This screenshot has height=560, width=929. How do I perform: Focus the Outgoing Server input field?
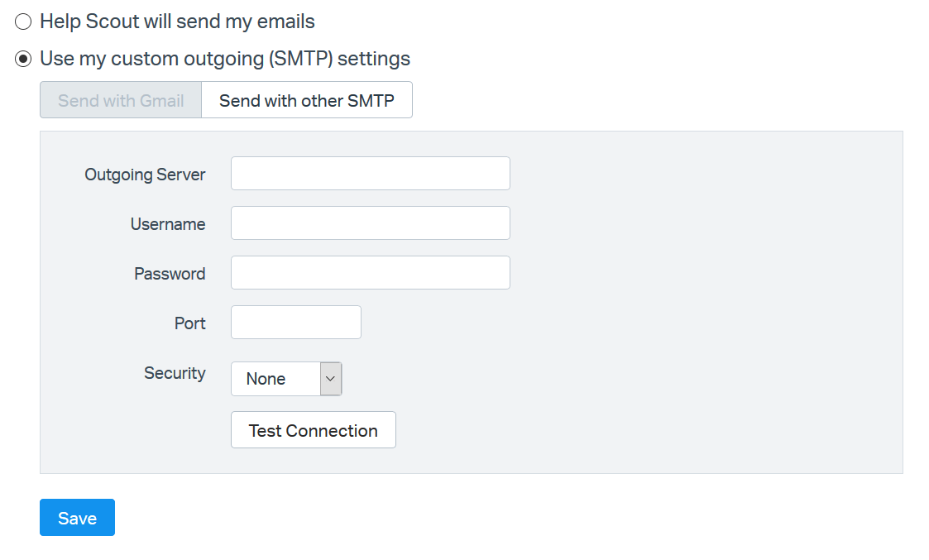(x=370, y=174)
